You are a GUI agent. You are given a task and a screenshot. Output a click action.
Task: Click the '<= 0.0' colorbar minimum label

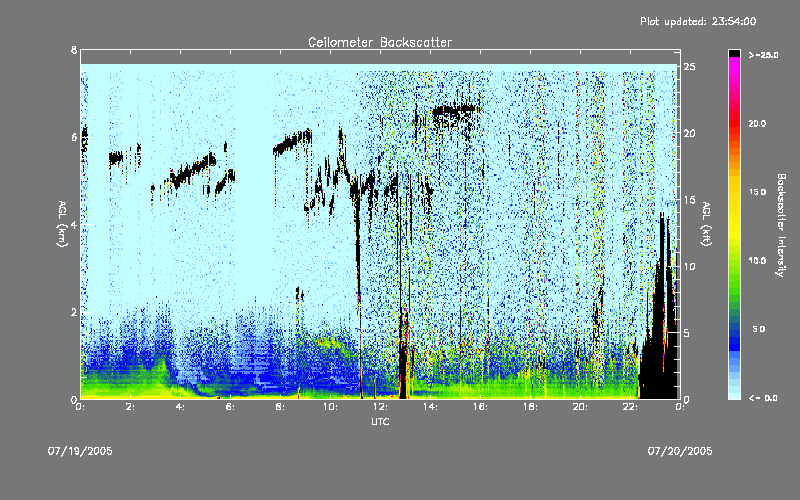tap(763, 398)
